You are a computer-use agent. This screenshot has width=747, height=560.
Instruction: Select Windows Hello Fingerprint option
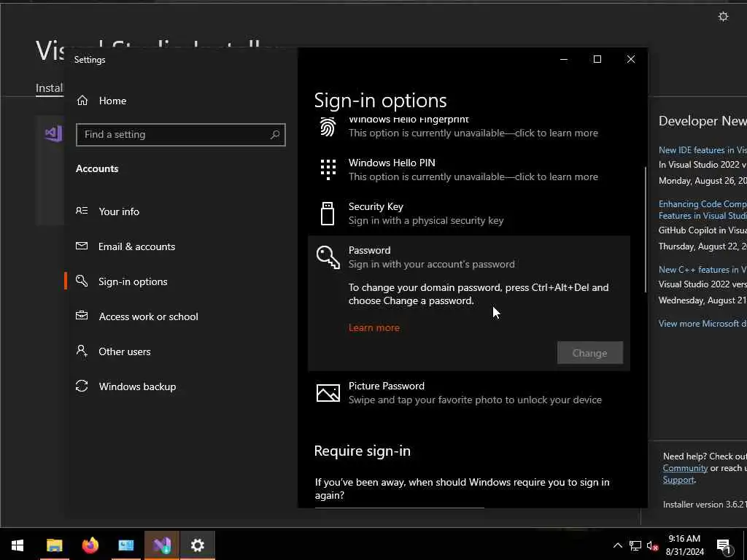coord(469,128)
